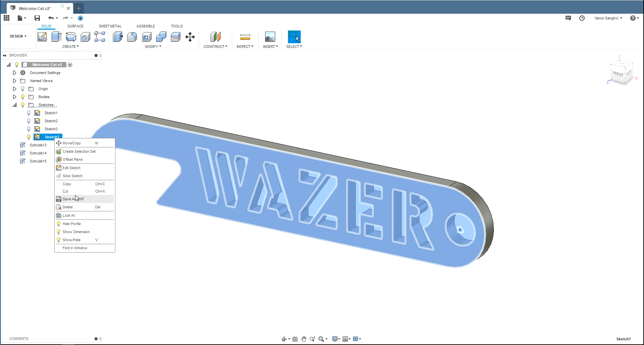Toggle visibility of the Bodies folder
644x345 pixels.
pyautogui.click(x=23, y=97)
